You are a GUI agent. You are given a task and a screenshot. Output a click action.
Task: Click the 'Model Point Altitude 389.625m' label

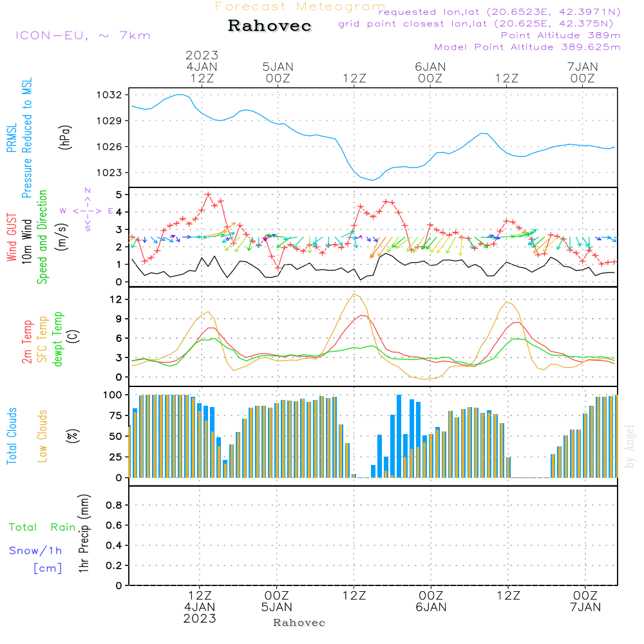527,47
